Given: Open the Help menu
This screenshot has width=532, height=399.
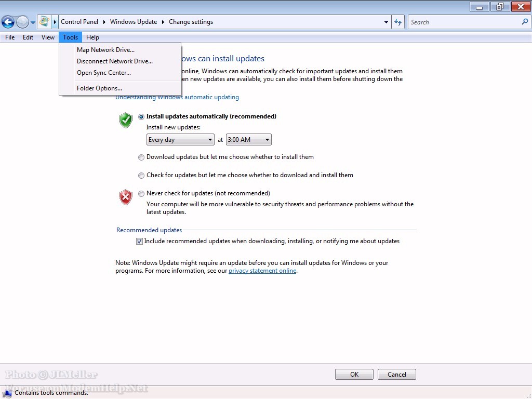Looking at the screenshot, I should pyautogui.click(x=92, y=37).
